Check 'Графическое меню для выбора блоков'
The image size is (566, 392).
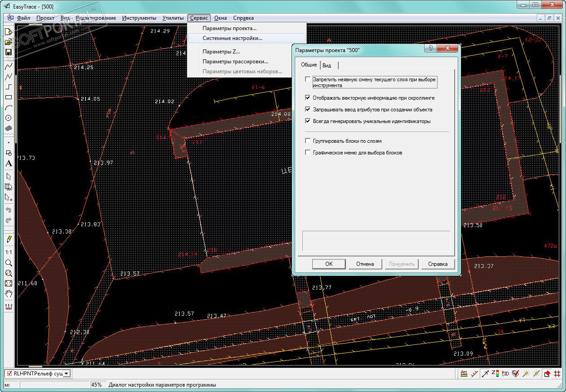[x=308, y=153]
